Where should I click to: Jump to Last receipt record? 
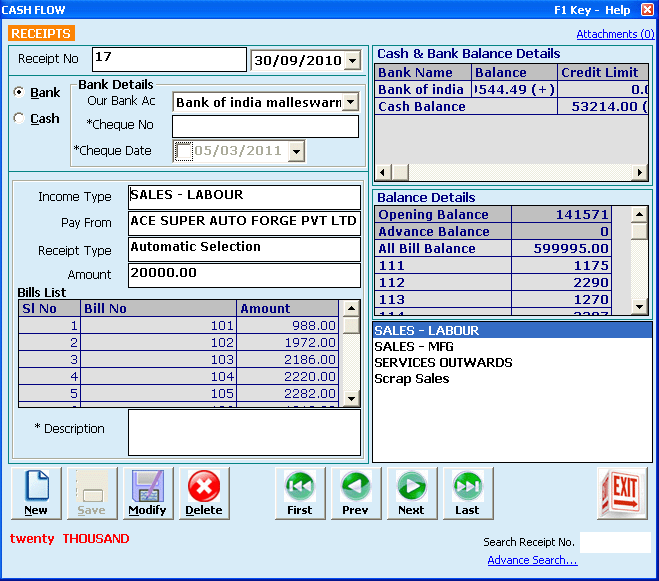468,493
